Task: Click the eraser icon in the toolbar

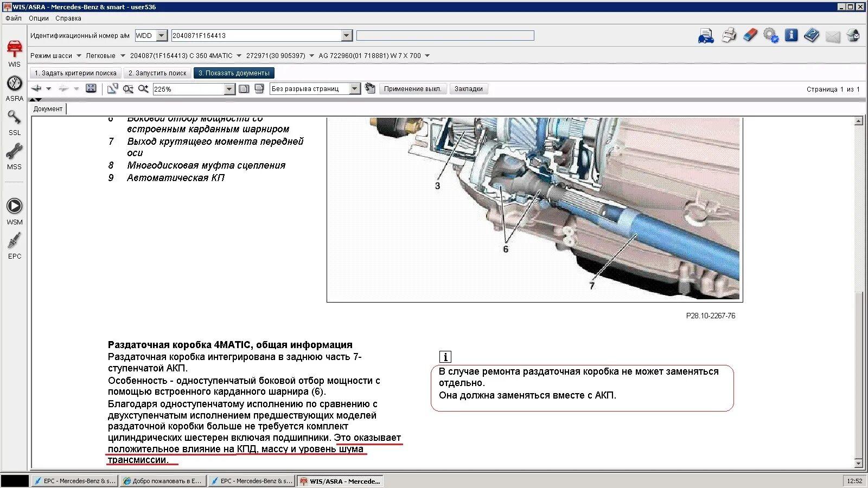Action: [x=750, y=36]
